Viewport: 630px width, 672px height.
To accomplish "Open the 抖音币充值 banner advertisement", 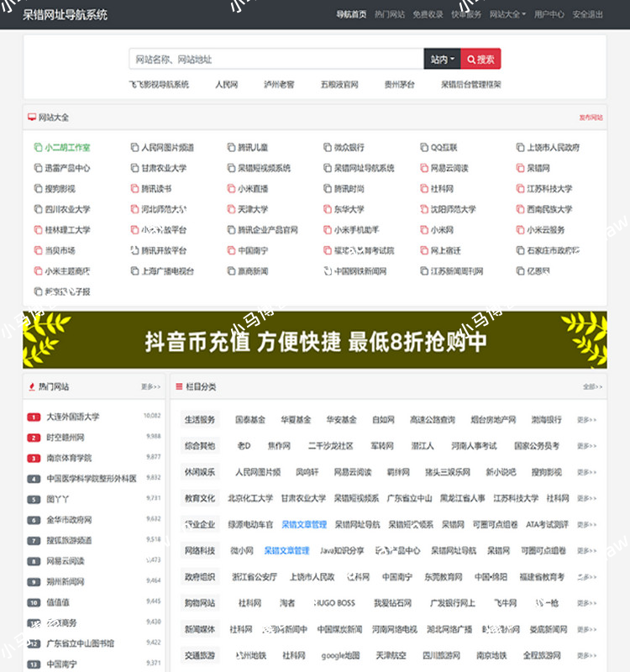I will [x=315, y=340].
